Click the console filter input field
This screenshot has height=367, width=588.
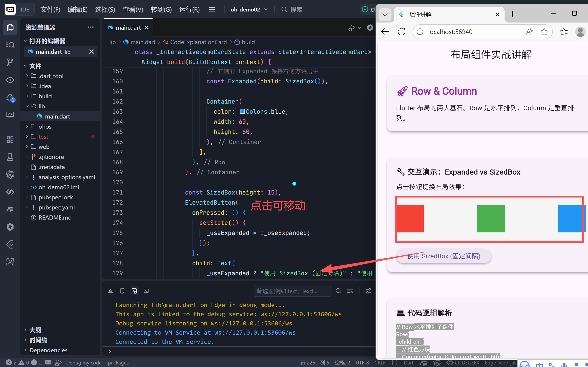tap(292, 291)
